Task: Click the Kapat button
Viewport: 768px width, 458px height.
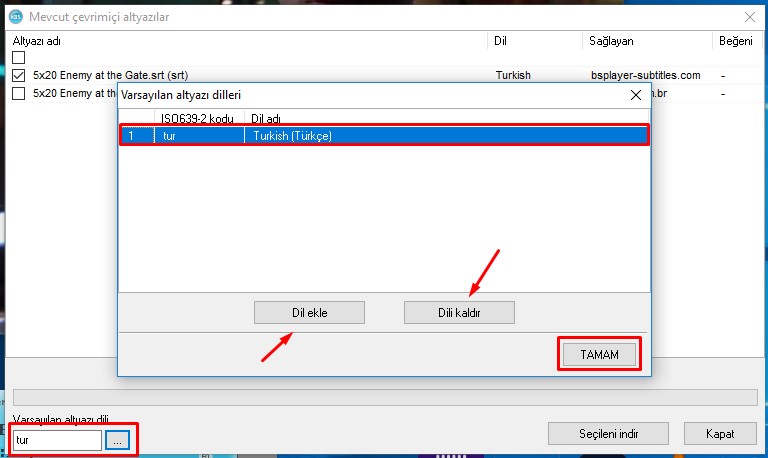Action: 719,434
